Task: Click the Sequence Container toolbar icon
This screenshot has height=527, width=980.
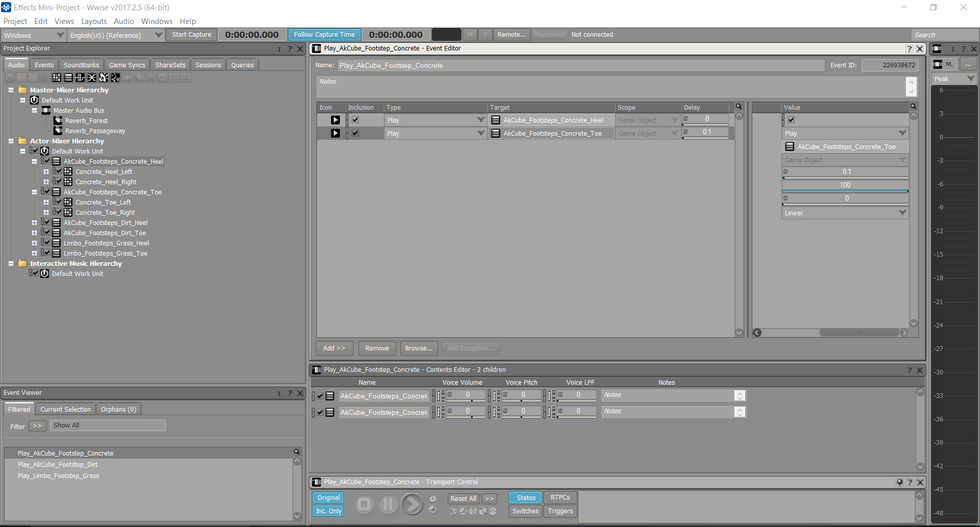Action: (68, 78)
